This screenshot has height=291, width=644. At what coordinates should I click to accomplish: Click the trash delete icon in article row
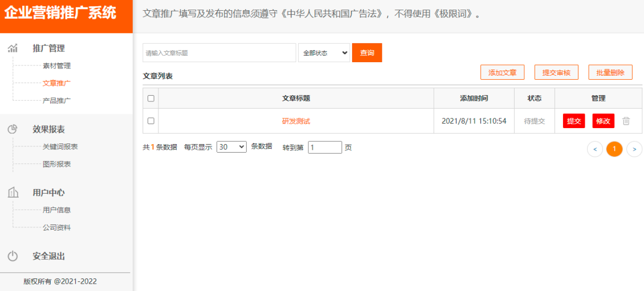626,121
